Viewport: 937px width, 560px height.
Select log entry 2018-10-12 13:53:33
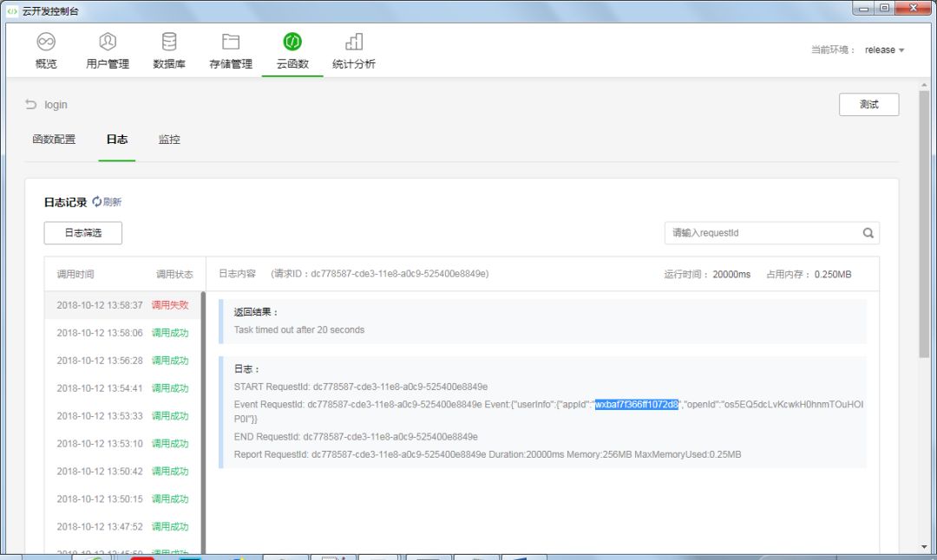coord(122,415)
